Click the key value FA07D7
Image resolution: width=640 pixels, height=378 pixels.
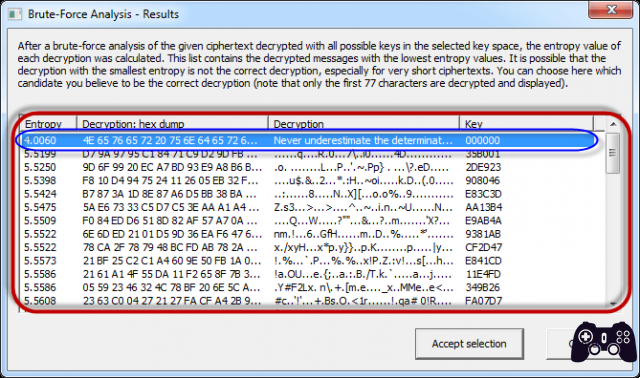point(483,301)
